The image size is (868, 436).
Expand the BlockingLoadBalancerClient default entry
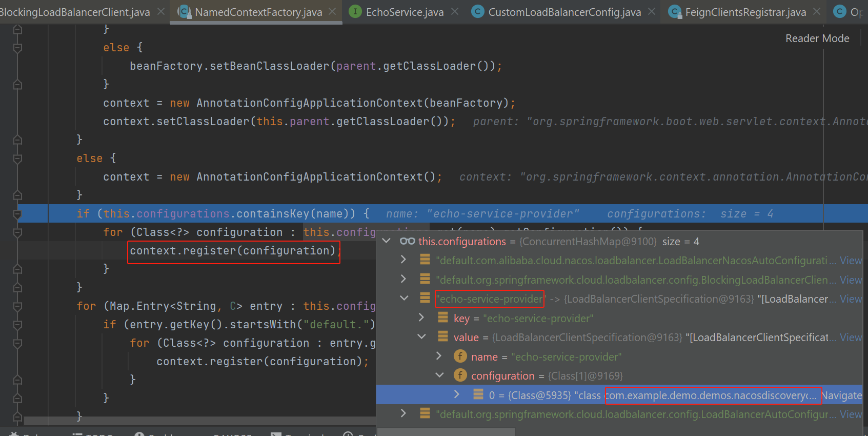tap(403, 279)
